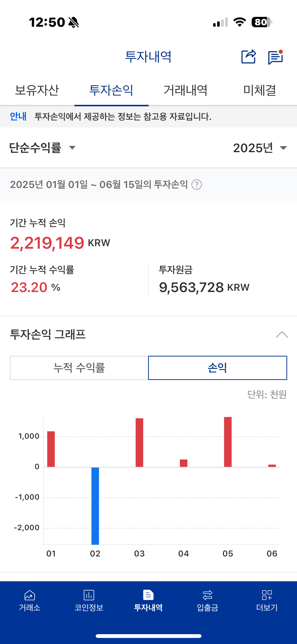This screenshot has width=297, height=644.
Task: Select the 손익 graph toggle
Action: point(218,368)
